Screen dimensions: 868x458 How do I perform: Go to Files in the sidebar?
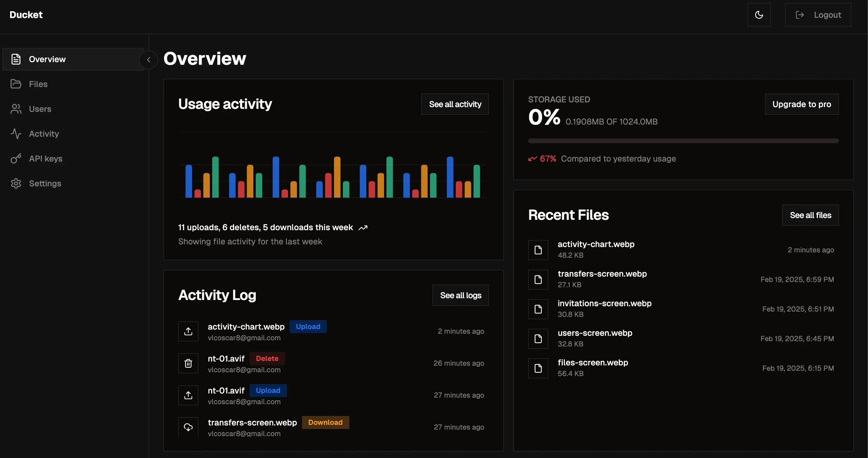(73, 84)
